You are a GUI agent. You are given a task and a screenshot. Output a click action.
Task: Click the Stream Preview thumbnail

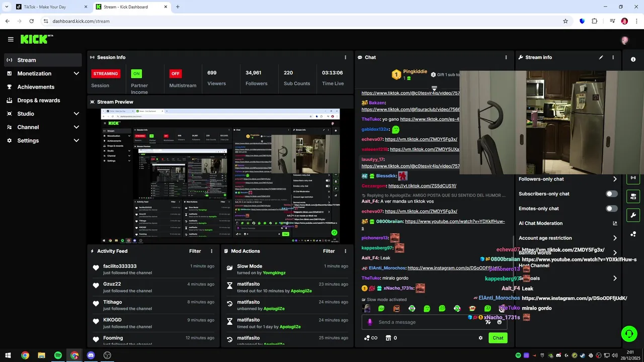point(220,176)
